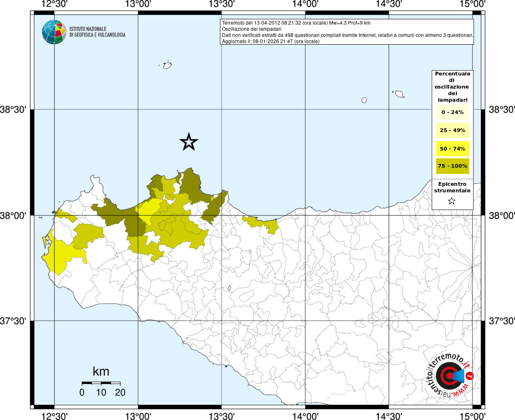
Task: Click the Istituto Nazionale di Geofisica text
Action: tap(97, 32)
